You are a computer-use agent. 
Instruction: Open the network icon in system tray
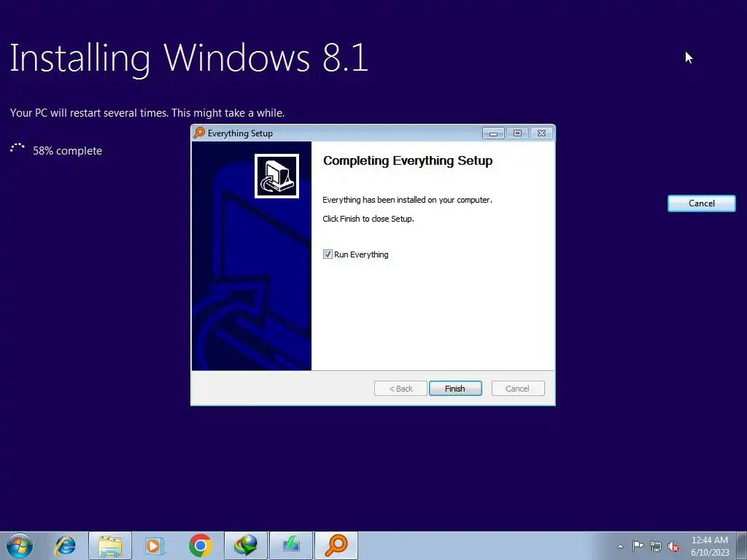(656, 546)
